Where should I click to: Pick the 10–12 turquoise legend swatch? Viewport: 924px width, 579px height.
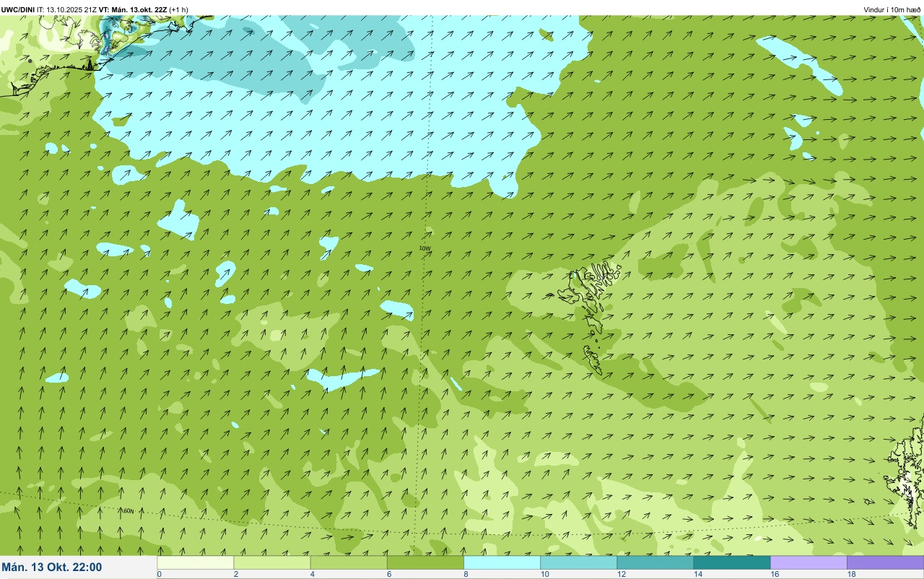(578, 562)
